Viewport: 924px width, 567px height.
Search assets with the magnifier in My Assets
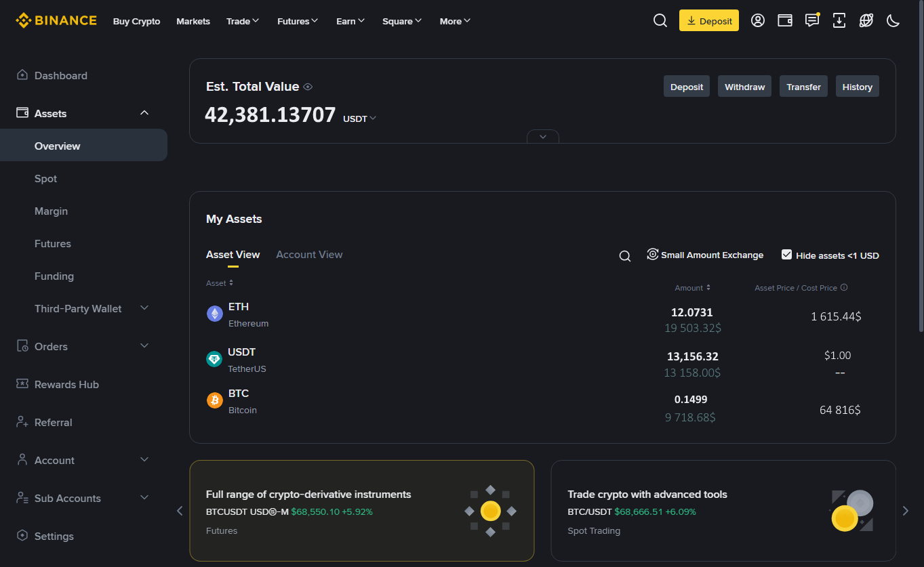[625, 255]
